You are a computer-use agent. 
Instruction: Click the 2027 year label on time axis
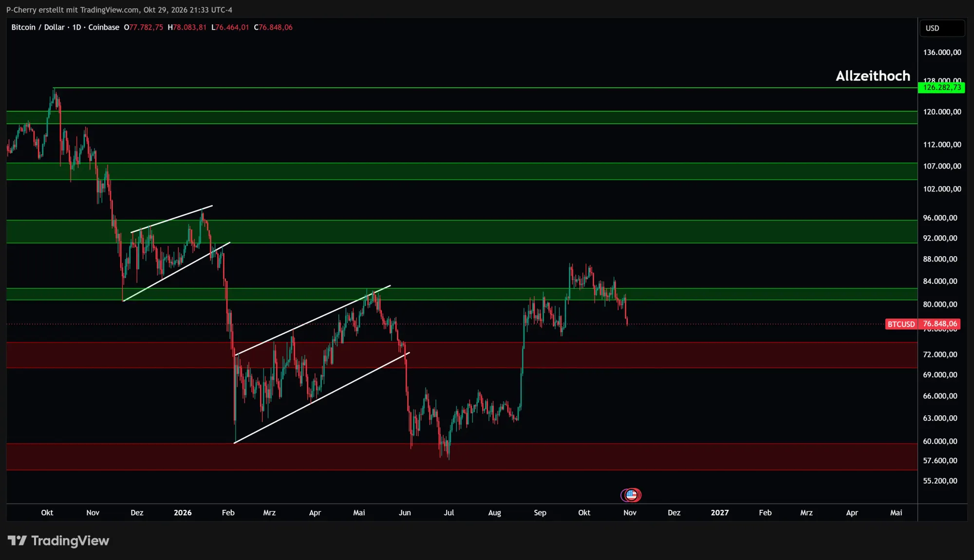[720, 513]
